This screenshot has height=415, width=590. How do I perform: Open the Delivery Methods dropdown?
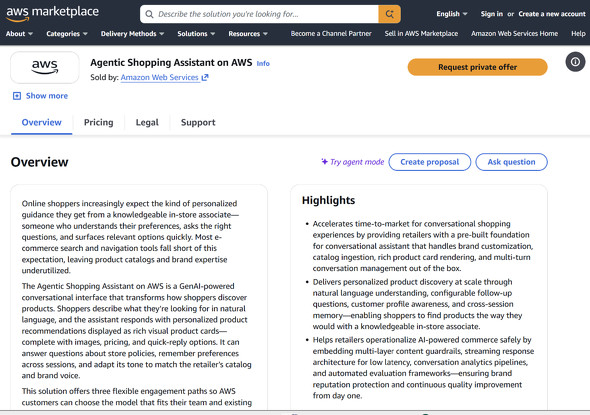point(132,34)
